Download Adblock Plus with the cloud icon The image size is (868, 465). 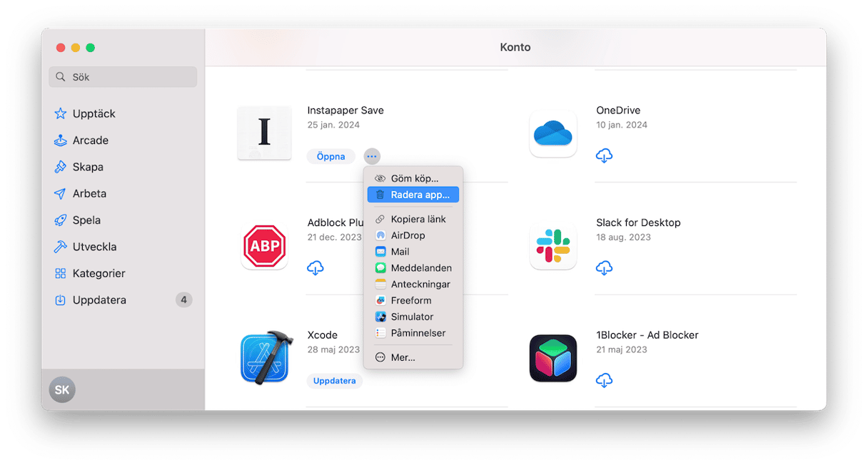click(x=315, y=268)
